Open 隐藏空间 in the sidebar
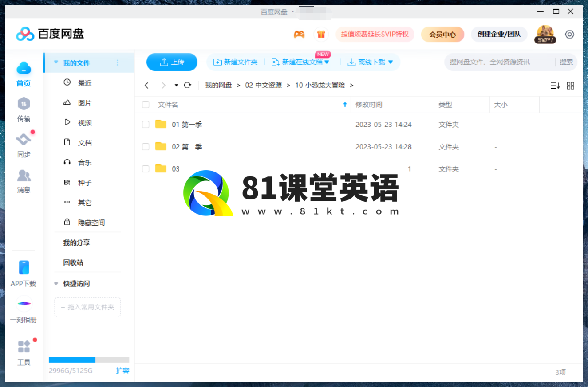588x387 pixels. coord(91,222)
